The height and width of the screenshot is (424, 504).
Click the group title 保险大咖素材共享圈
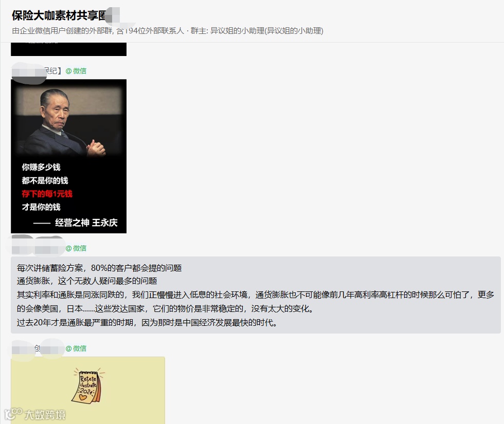tap(60, 15)
